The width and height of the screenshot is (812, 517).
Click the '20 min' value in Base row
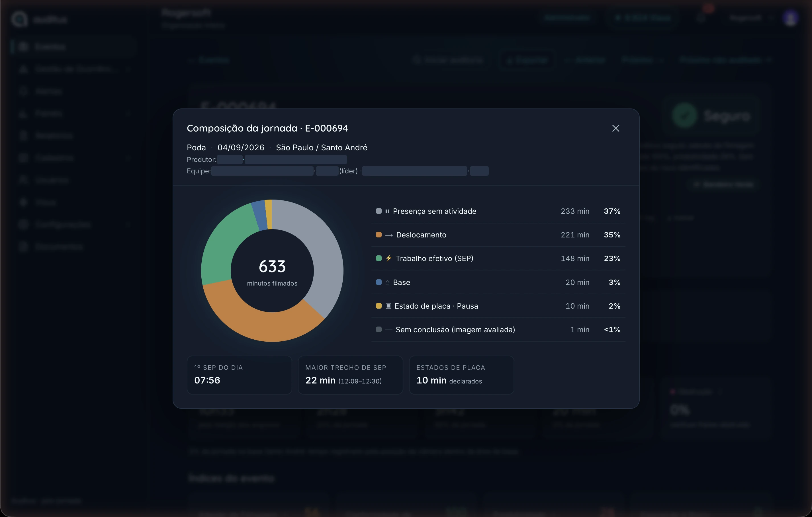click(577, 282)
